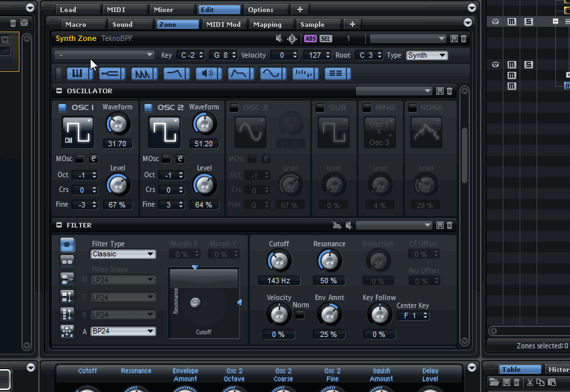Viewport: 570px width, 392px height.
Task: Enable the NOISE generator
Action: [413, 107]
